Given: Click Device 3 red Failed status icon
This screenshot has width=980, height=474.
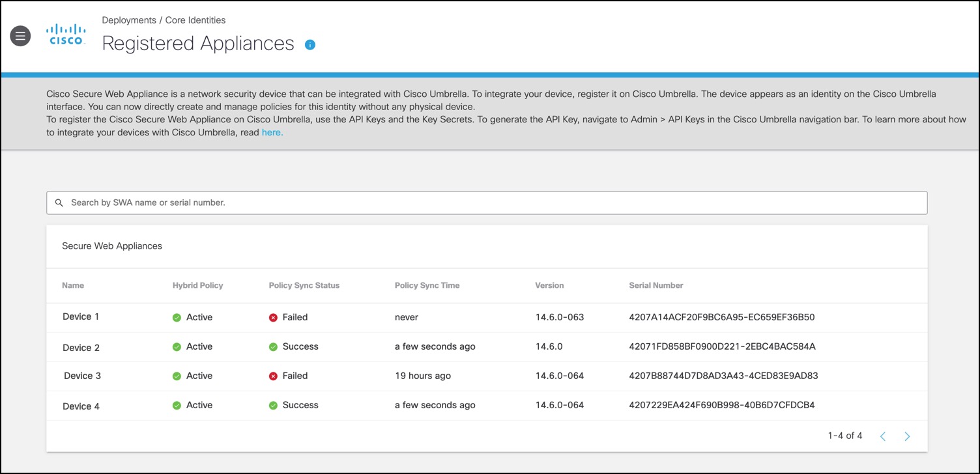Looking at the screenshot, I should (273, 376).
